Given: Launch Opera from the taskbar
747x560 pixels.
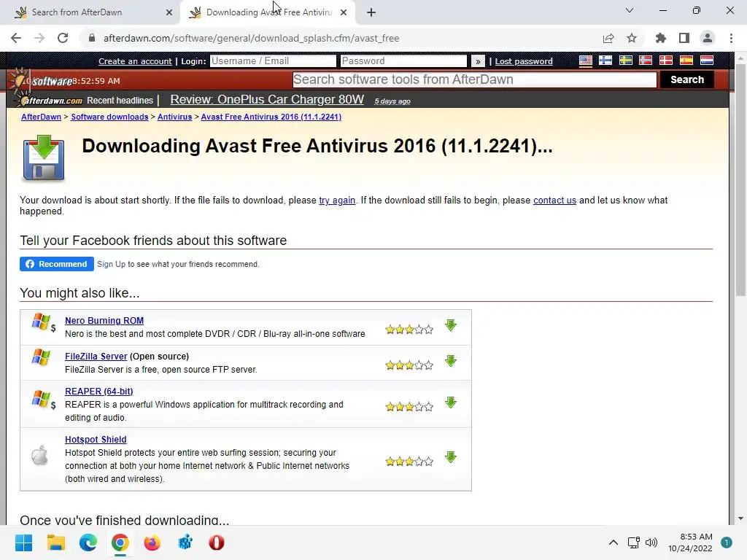Looking at the screenshot, I should [216, 542].
